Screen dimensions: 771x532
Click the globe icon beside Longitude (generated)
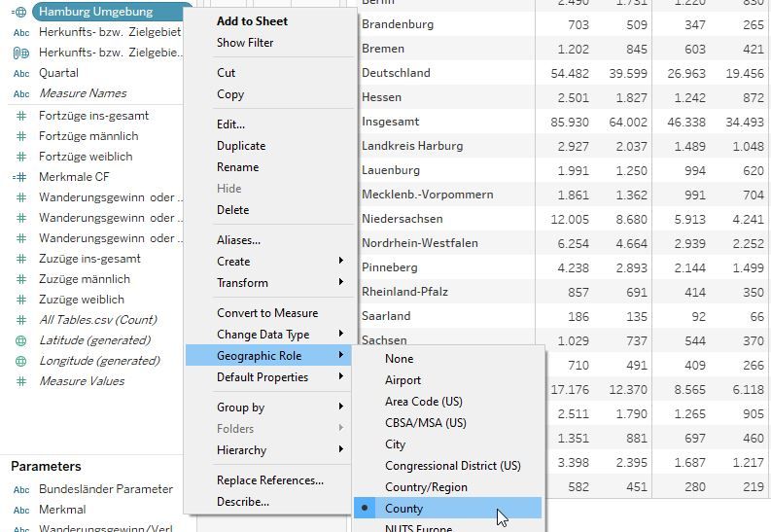[20, 361]
